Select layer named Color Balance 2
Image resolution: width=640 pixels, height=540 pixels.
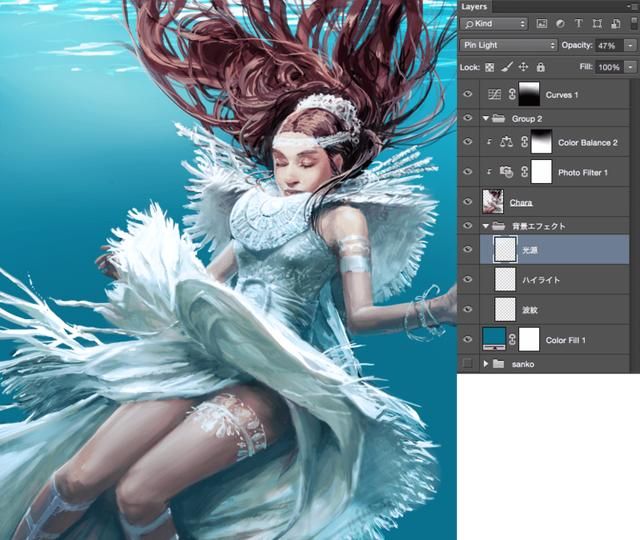click(587, 143)
